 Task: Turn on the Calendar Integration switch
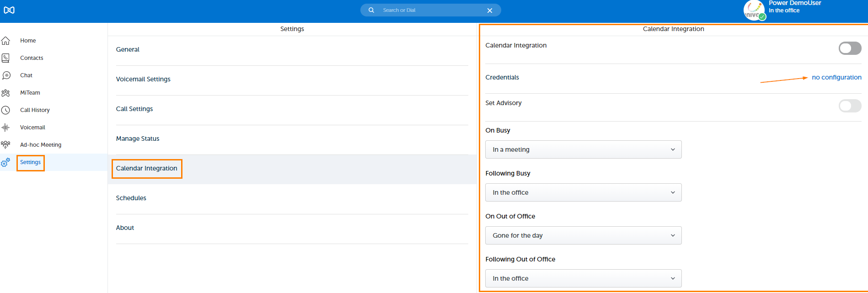pyautogui.click(x=850, y=48)
